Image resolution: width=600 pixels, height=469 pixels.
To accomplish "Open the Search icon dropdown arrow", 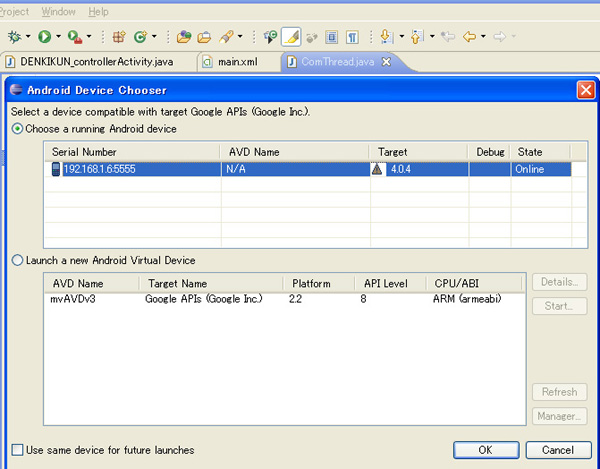I will [240, 37].
